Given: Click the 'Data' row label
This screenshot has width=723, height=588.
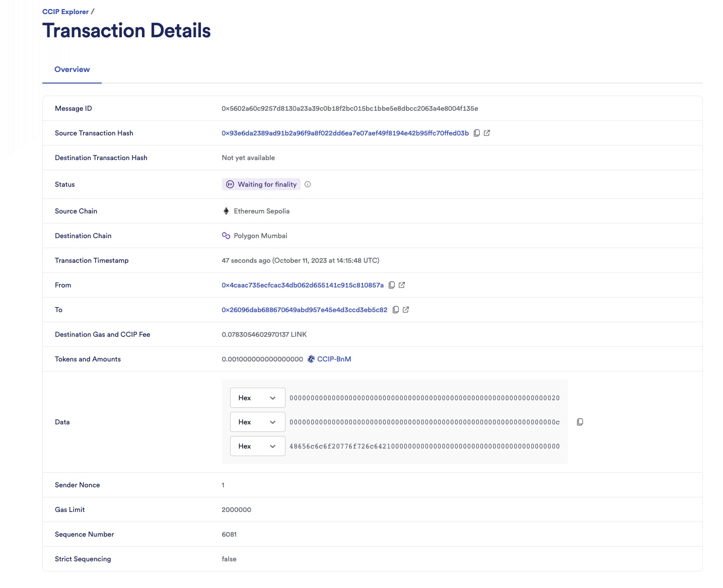Looking at the screenshot, I should click(x=62, y=422).
